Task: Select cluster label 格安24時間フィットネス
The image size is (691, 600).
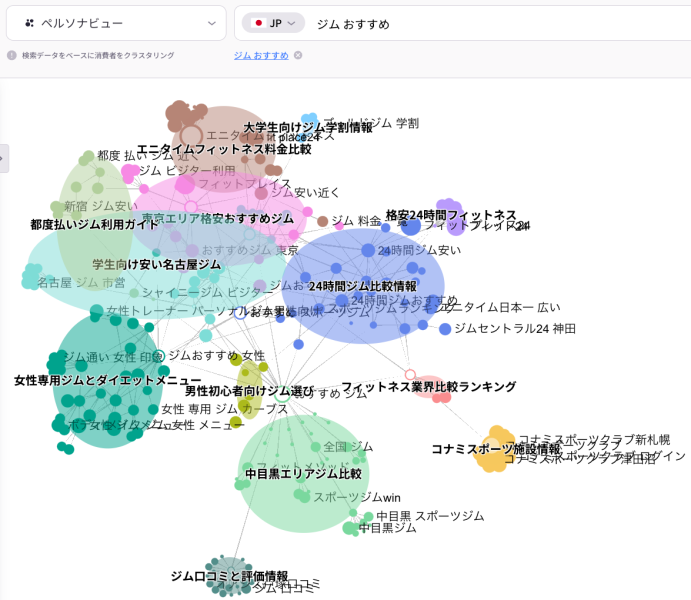Action: tap(451, 215)
